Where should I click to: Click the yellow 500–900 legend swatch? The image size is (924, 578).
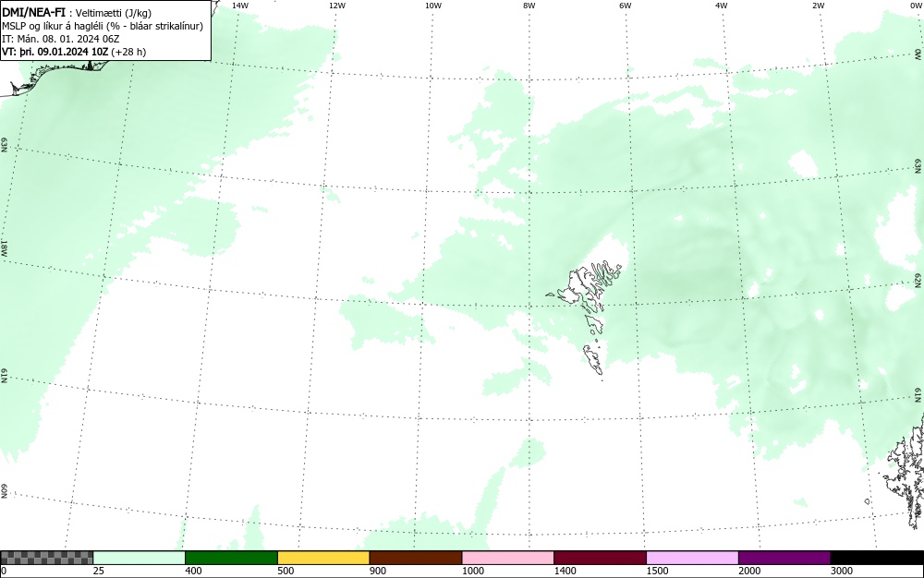tap(323, 558)
